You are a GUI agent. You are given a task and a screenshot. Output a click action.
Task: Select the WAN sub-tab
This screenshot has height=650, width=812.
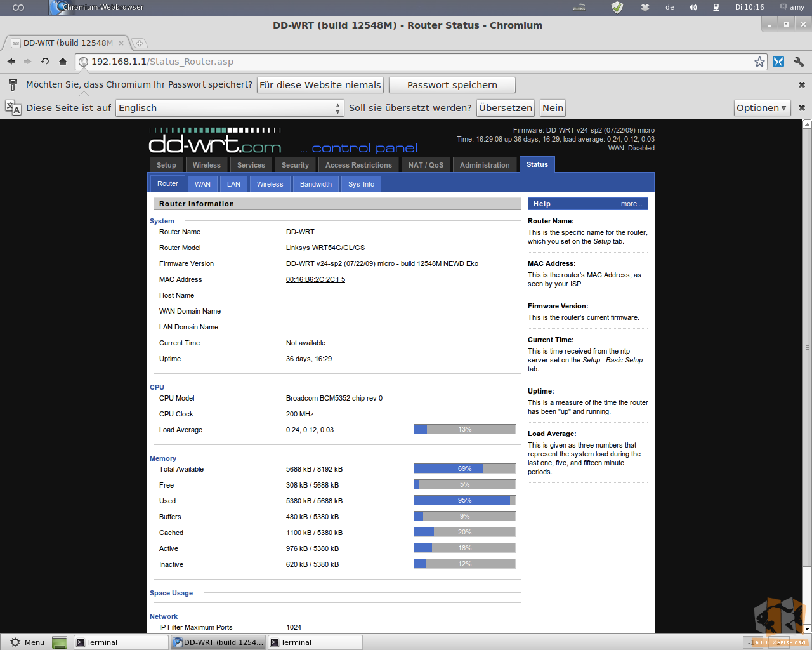coord(202,184)
